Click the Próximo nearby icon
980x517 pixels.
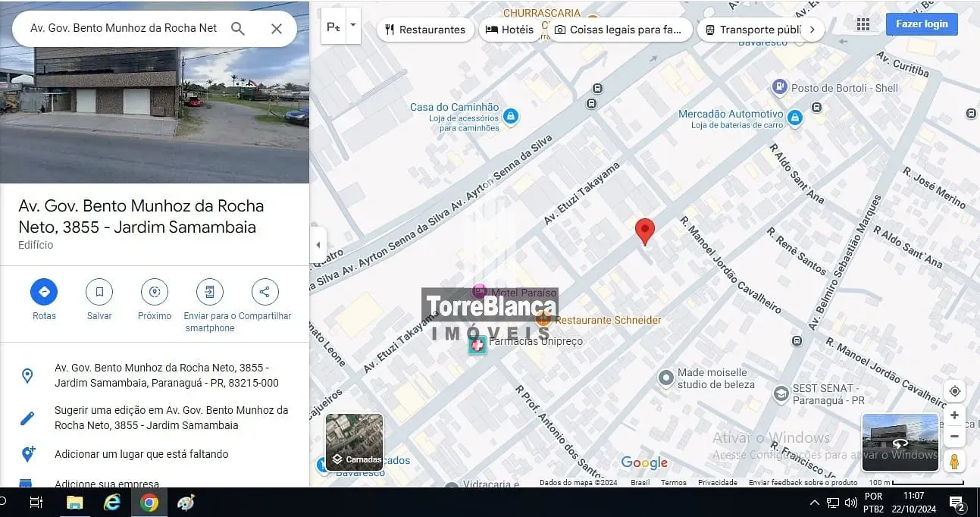(155, 292)
